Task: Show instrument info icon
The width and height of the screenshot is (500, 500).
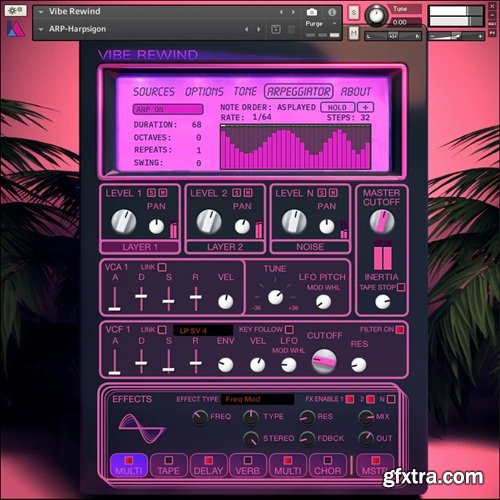Action: tap(332, 12)
